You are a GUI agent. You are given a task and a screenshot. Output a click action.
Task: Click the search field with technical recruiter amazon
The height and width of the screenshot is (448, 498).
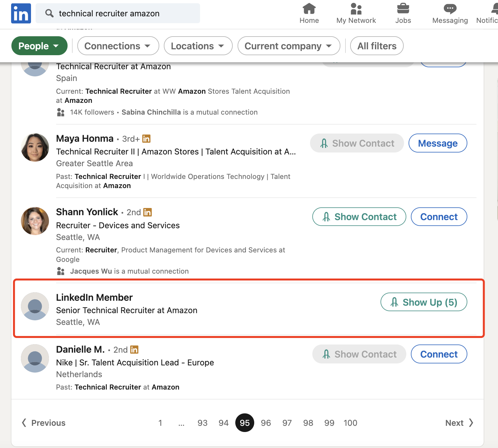coord(117,13)
